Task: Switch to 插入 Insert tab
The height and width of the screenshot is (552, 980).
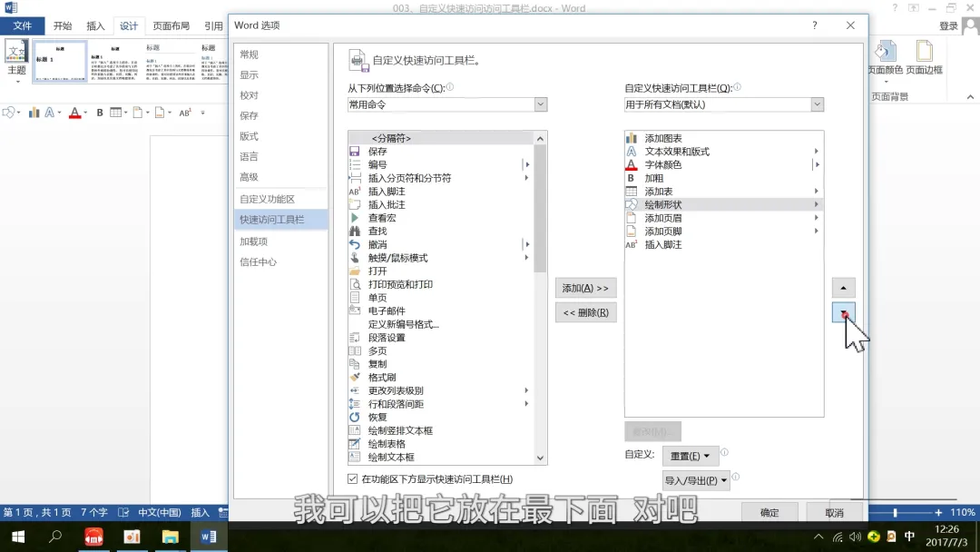Action: click(x=95, y=25)
